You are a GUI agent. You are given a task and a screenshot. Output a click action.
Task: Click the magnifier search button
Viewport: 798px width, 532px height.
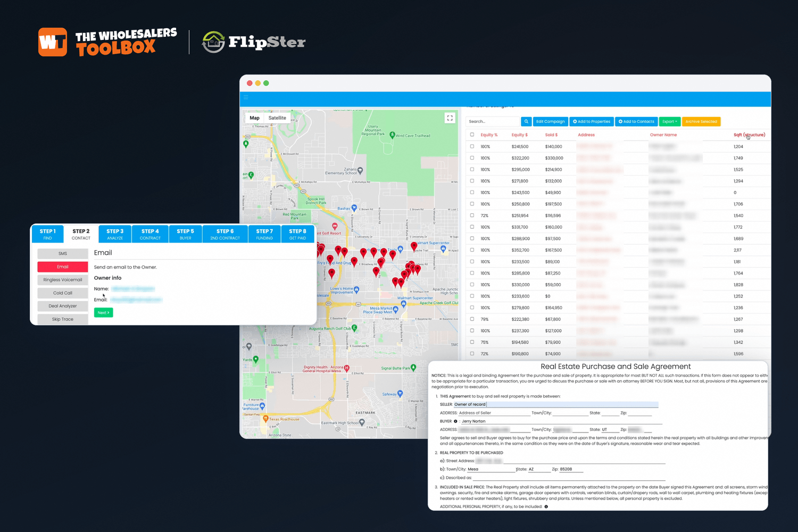526,121
